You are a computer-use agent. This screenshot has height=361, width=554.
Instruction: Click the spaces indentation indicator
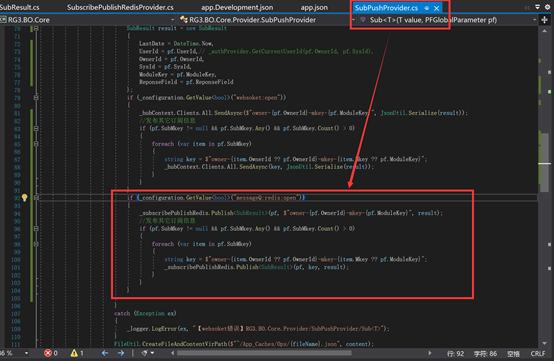(513, 354)
